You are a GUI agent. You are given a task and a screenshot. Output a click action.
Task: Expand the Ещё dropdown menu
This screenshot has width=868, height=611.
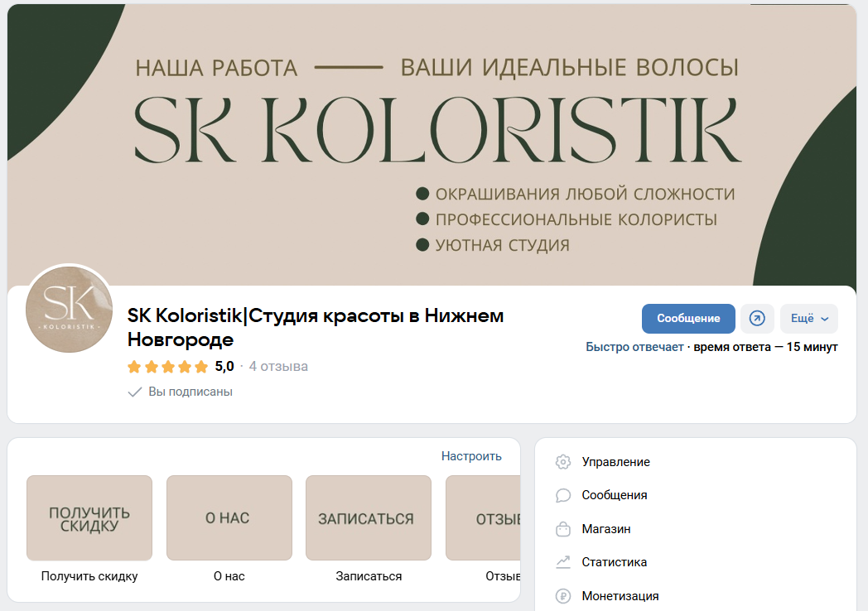click(x=808, y=318)
